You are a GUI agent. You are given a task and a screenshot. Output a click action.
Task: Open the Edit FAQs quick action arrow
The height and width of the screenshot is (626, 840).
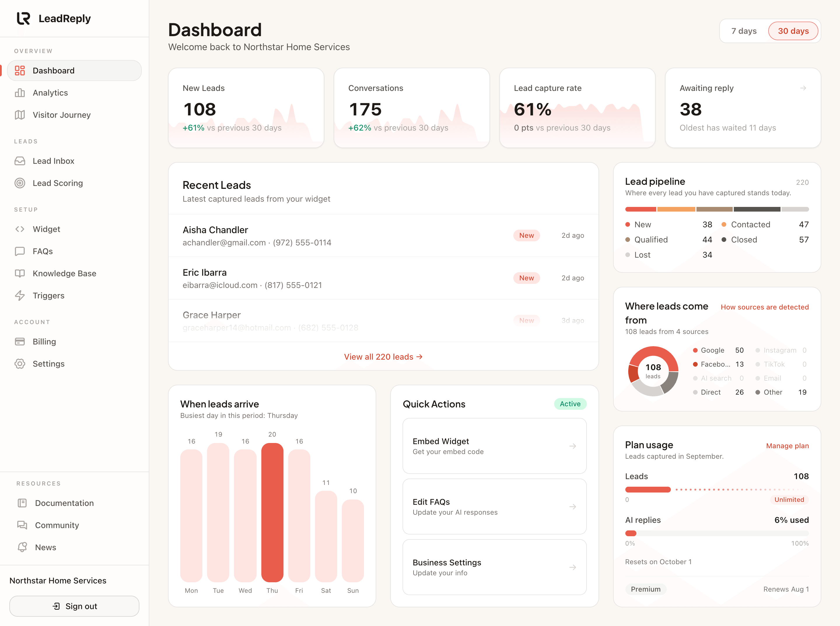pos(573,507)
